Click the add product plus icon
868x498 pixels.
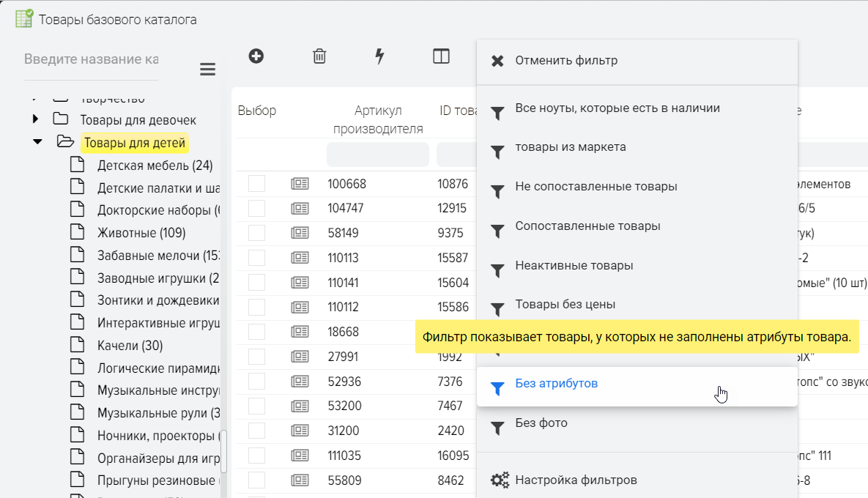point(256,56)
